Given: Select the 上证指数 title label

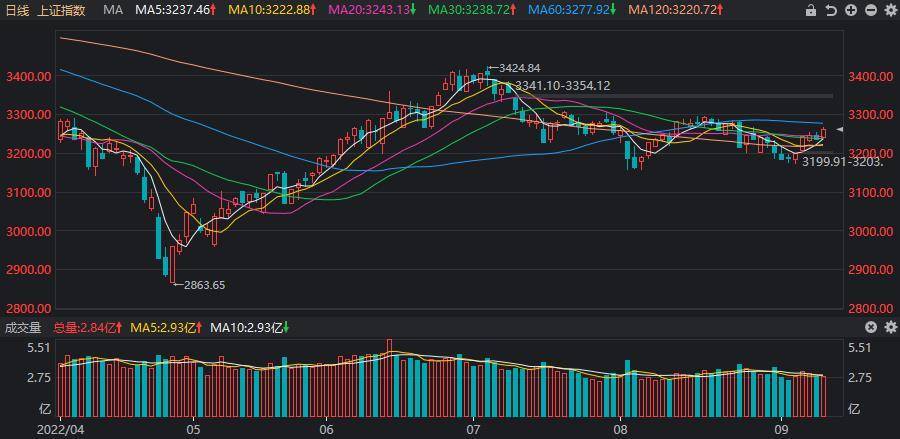Looking at the screenshot, I should 62,10.
